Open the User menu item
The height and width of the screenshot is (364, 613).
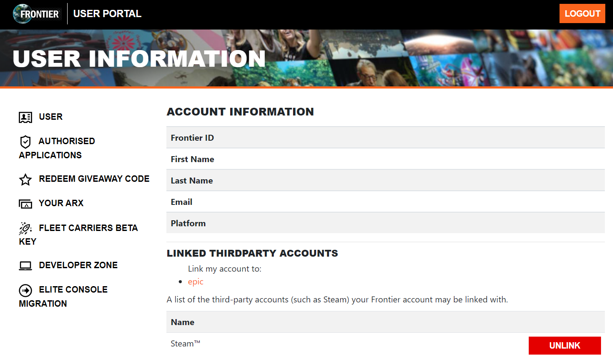point(50,117)
